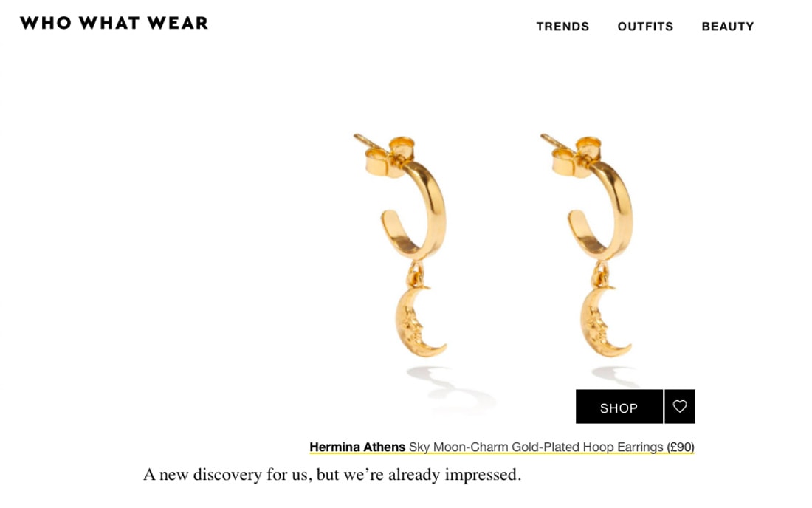The height and width of the screenshot is (508, 812).
Task: Click the "A new discovery for us" paragraph
Action: 332,474
